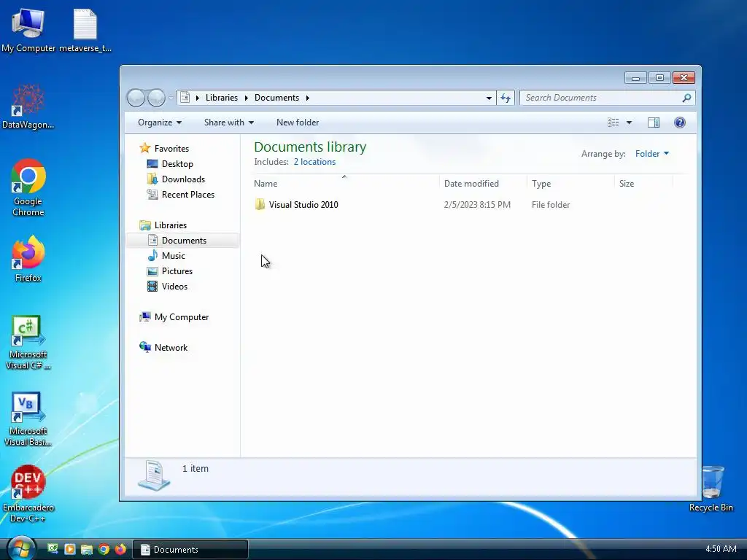Viewport: 747px width, 560px height.
Task: Select the Recycle Bin icon
Action: tap(711, 489)
